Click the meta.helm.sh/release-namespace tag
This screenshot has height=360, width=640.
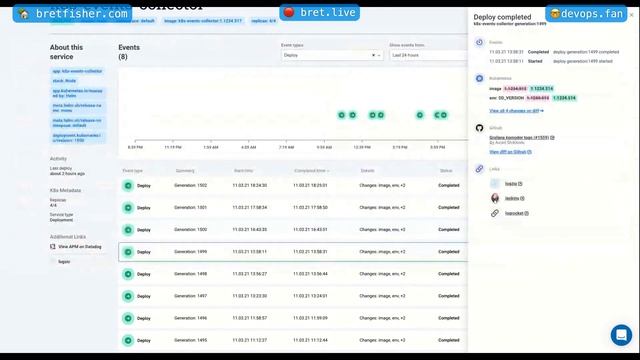point(77,123)
